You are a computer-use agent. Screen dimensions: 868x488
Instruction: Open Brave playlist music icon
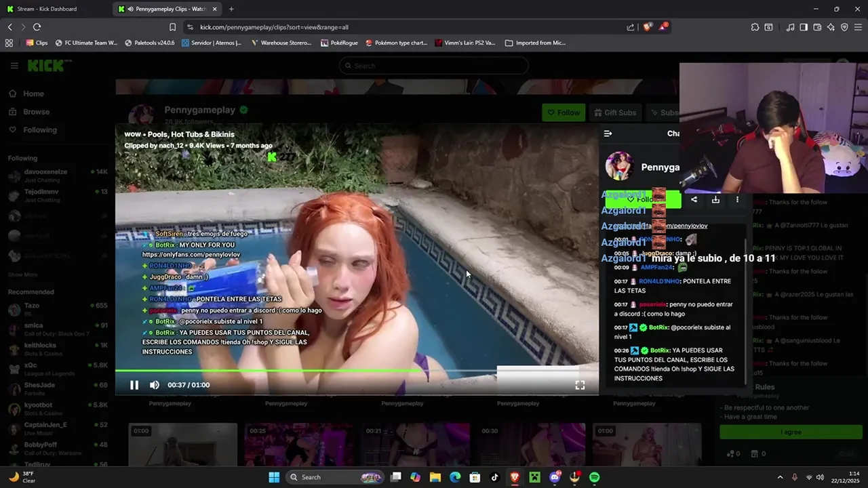tap(790, 27)
